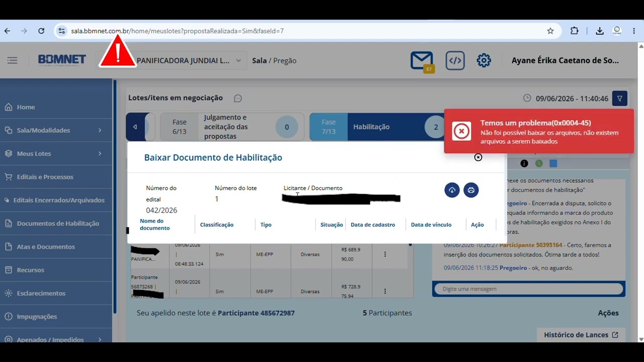644x362 pixels.
Task: Select Fase 7/13 Habilitação tab
Action: click(x=377, y=127)
